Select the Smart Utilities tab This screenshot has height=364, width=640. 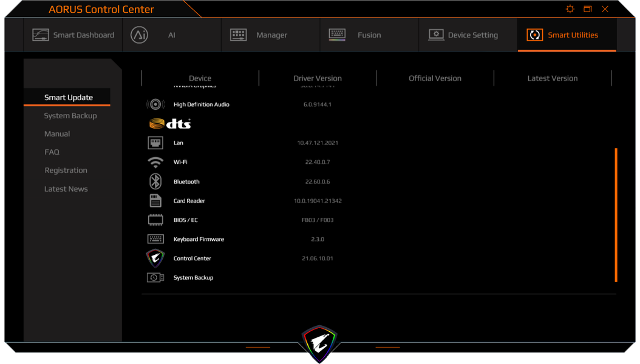pos(567,35)
